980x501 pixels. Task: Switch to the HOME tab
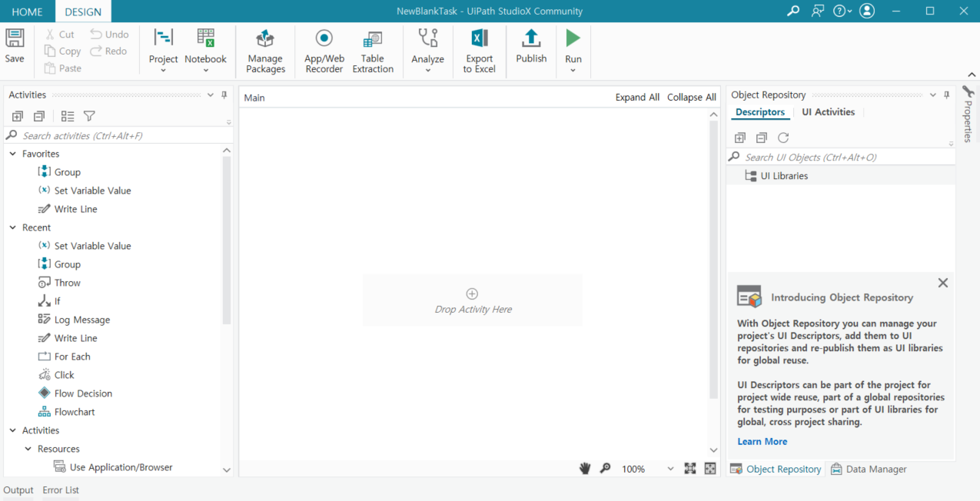click(x=28, y=12)
